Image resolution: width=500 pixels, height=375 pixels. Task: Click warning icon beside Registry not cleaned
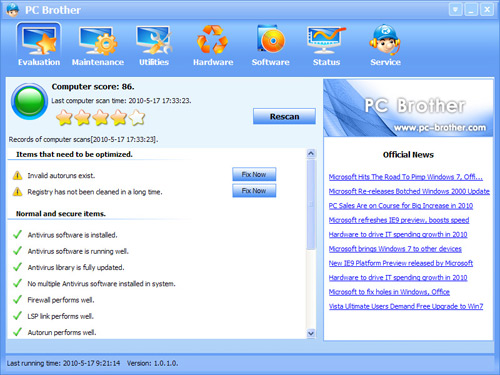coord(17,192)
